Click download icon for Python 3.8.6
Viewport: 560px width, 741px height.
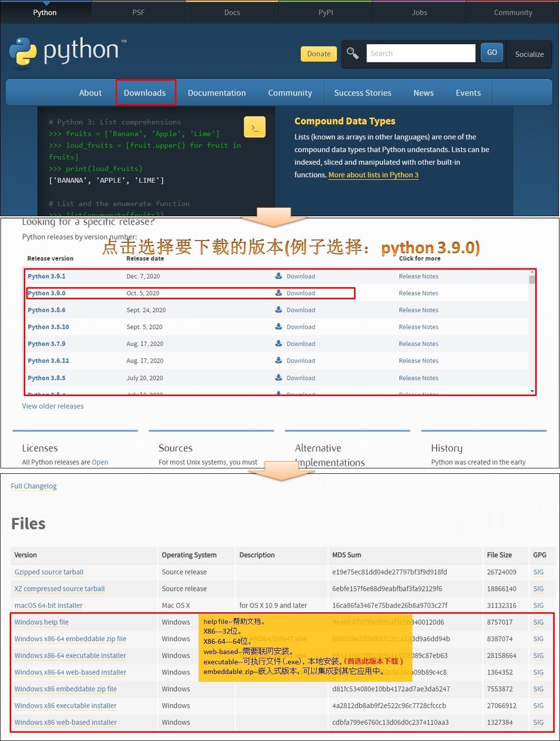pyautogui.click(x=279, y=310)
